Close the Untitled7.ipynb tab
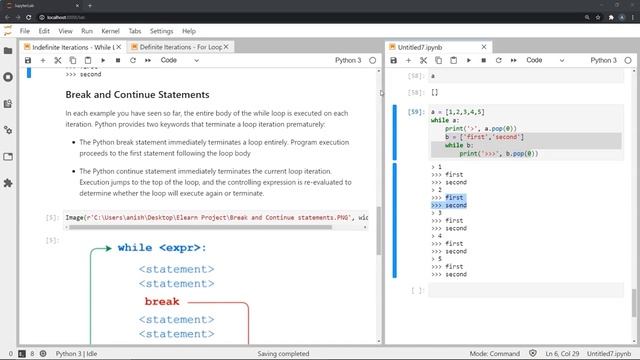 (x=484, y=47)
